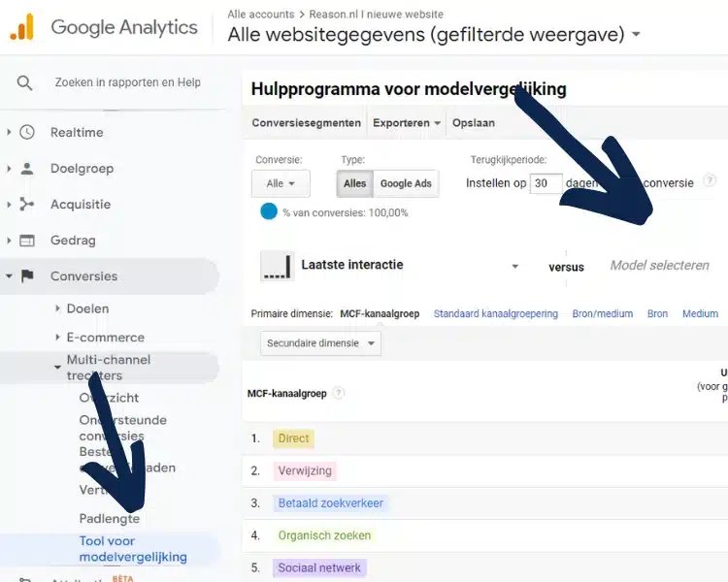Viewport: 728px width, 582px height.
Task: Click the pink Verwijzing channel label
Action: (305, 470)
